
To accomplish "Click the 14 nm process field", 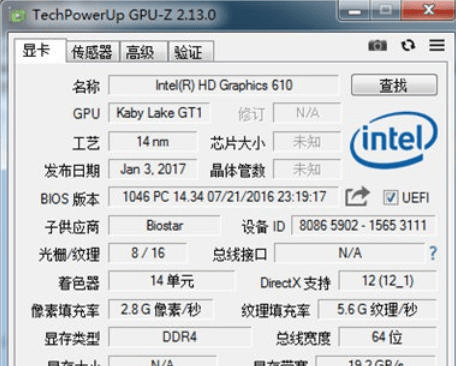I will [x=153, y=142].
